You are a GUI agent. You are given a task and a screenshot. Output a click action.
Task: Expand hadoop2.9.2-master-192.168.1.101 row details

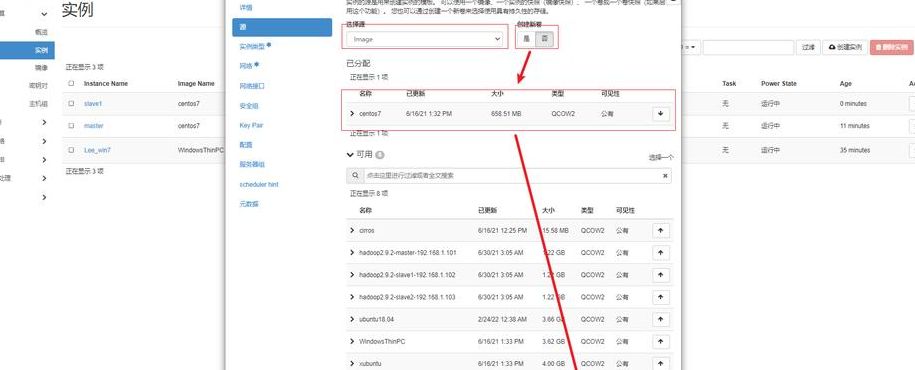point(352,253)
